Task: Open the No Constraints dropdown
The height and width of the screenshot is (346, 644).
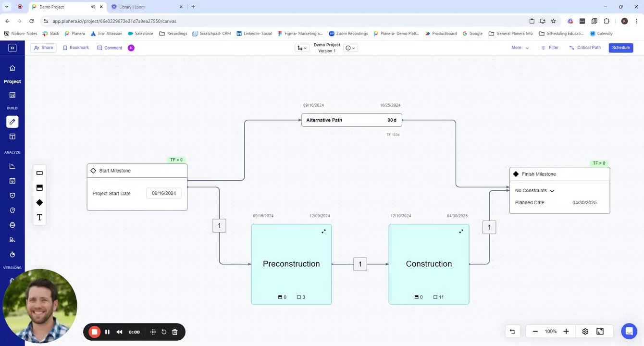Action: click(x=534, y=191)
